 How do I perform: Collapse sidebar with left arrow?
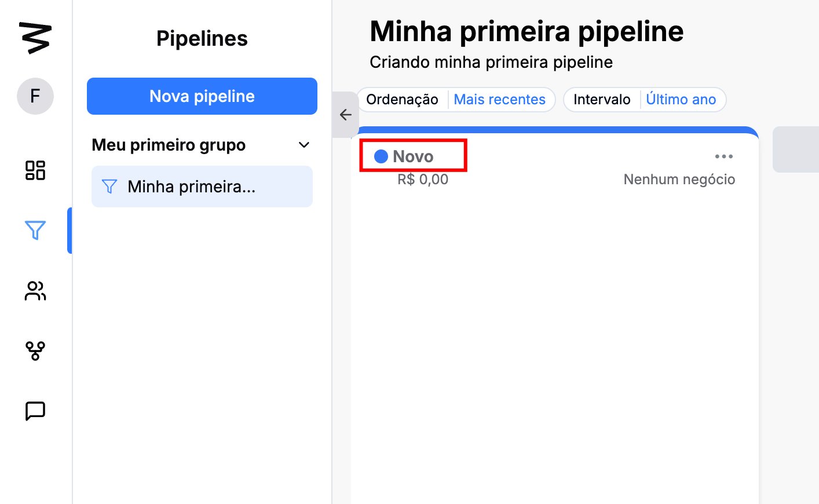[346, 115]
